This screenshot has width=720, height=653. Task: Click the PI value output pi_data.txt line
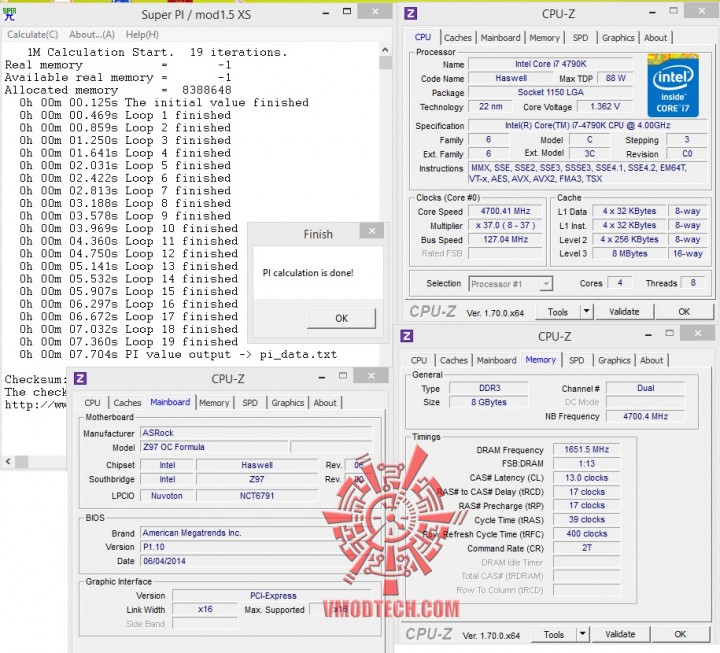coord(178,354)
